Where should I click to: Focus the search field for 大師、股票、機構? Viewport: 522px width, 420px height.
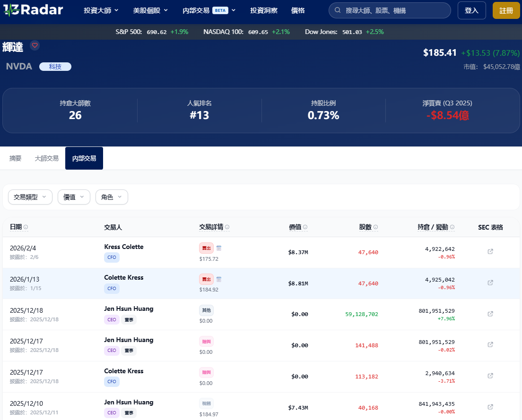point(390,10)
